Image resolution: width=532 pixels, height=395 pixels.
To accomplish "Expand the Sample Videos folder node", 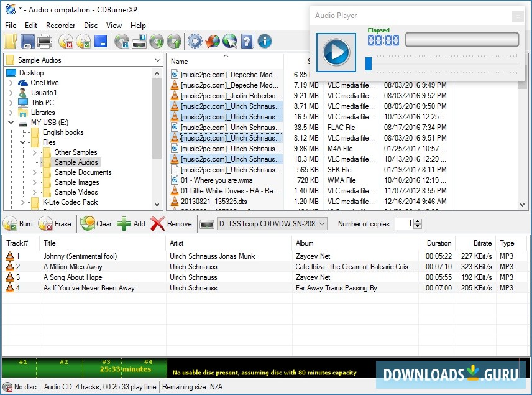I will [x=34, y=192].
